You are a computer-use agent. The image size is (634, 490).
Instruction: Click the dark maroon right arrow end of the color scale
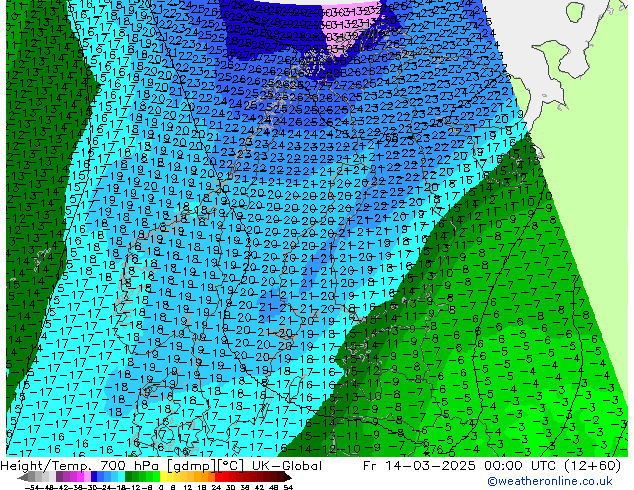coord(287,477)
